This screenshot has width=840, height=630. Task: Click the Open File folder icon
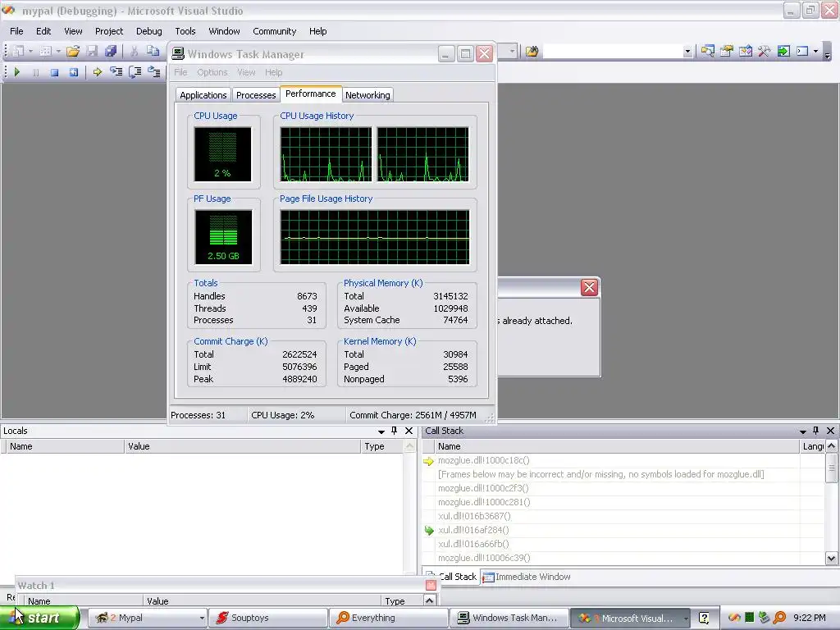coord(73,51)
